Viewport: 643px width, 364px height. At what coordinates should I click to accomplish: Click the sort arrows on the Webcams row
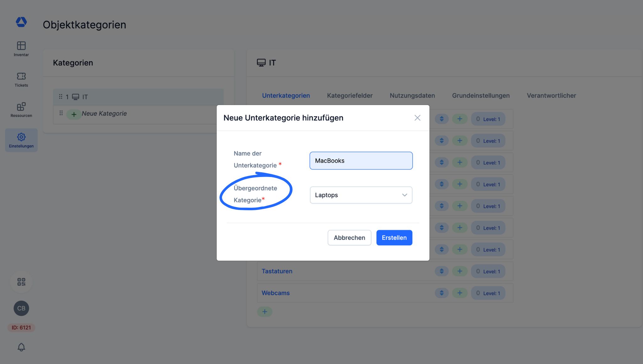coord(441,293)
